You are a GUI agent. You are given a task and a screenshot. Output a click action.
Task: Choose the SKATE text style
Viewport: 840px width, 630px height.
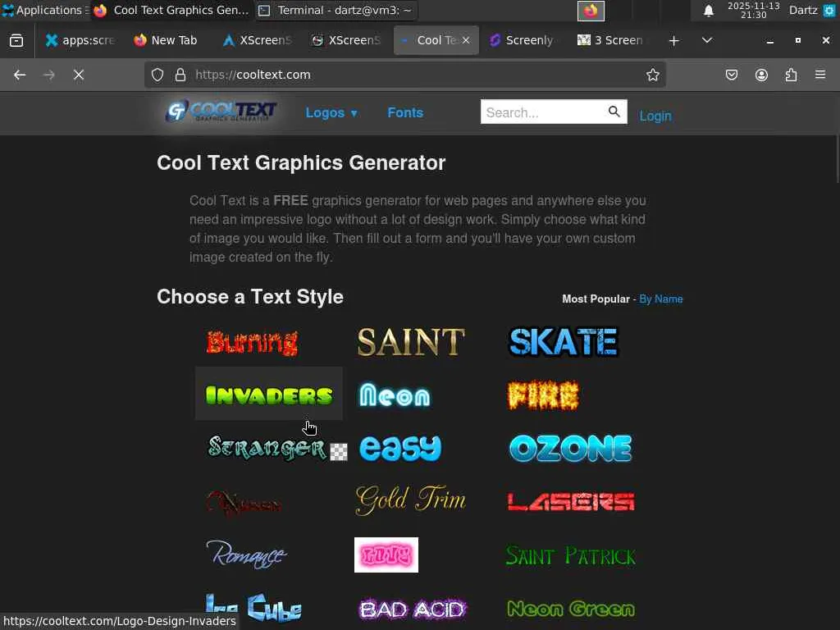(x=564, y=342)
